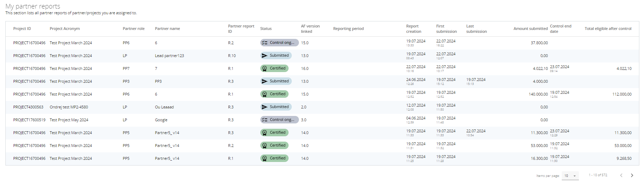Screen dimensions: 644x183
Task: Click the Submitted icon in Ou Leaaad row
Action: click(265, 107)
